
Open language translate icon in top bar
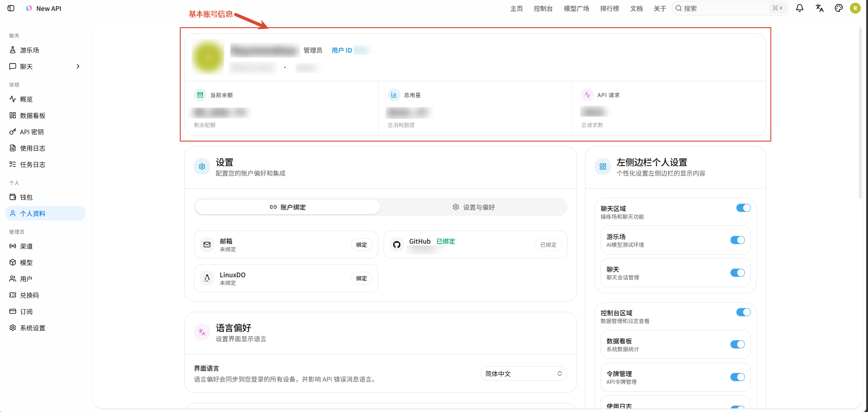pos(819,8)
